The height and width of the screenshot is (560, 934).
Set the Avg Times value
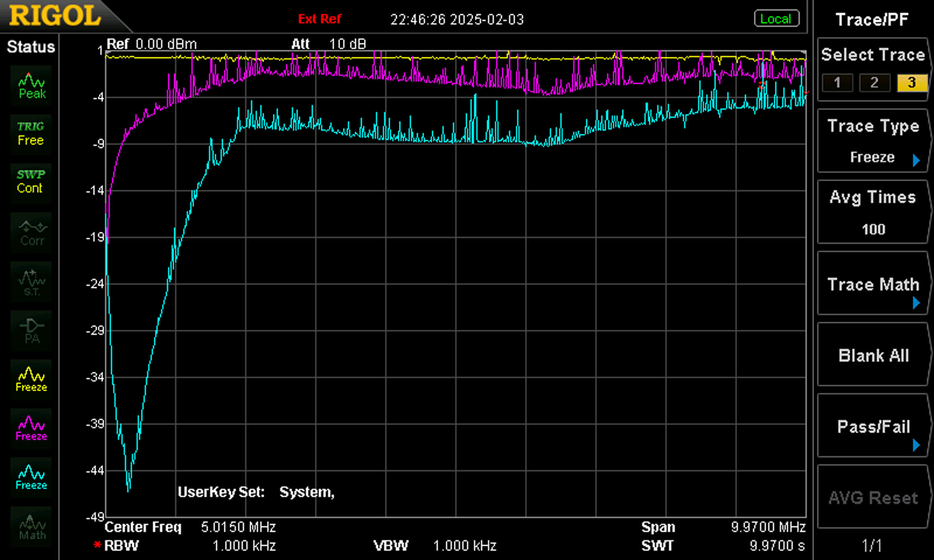coord(873,212)
